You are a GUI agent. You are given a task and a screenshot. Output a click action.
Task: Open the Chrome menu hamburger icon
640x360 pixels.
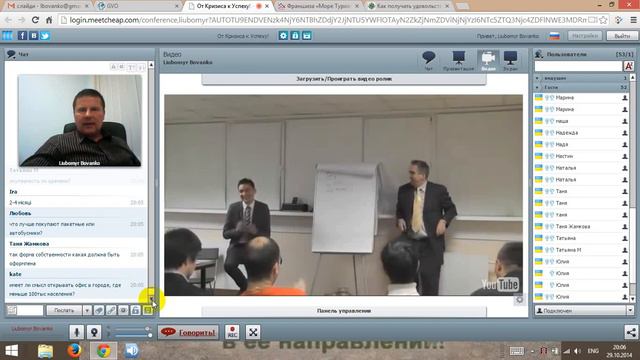point(633,20)
